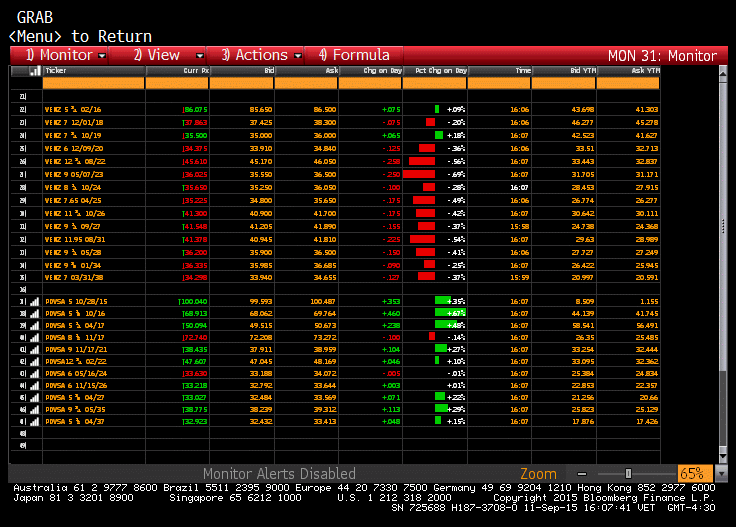Sort by Chg on Day column header
736x527 pixels.
tap(370, 71)
